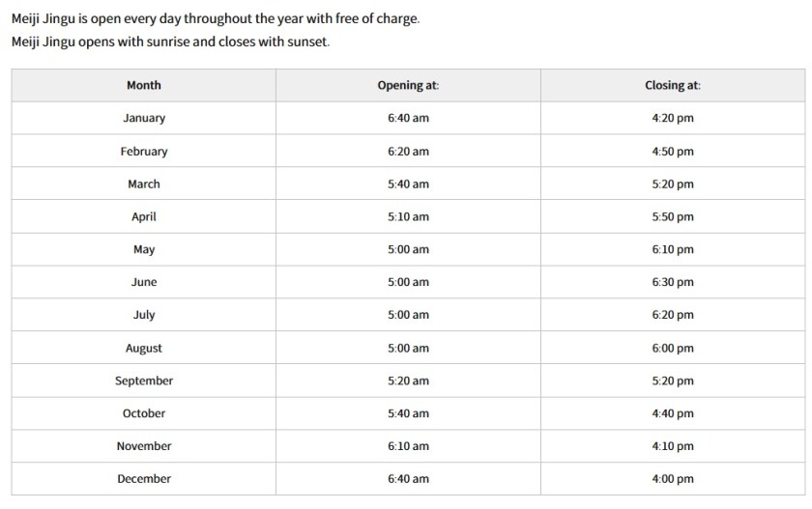Click the February closing time 4:50 pm
The image size is (812, 509).
coord(673,151)
